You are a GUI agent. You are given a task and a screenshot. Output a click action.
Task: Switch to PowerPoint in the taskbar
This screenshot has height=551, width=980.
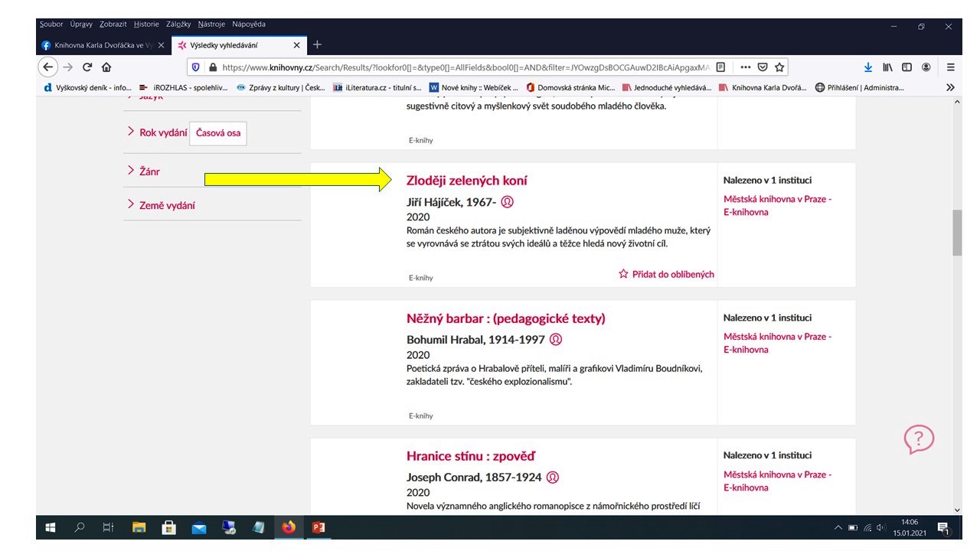(x=318, y=527)
